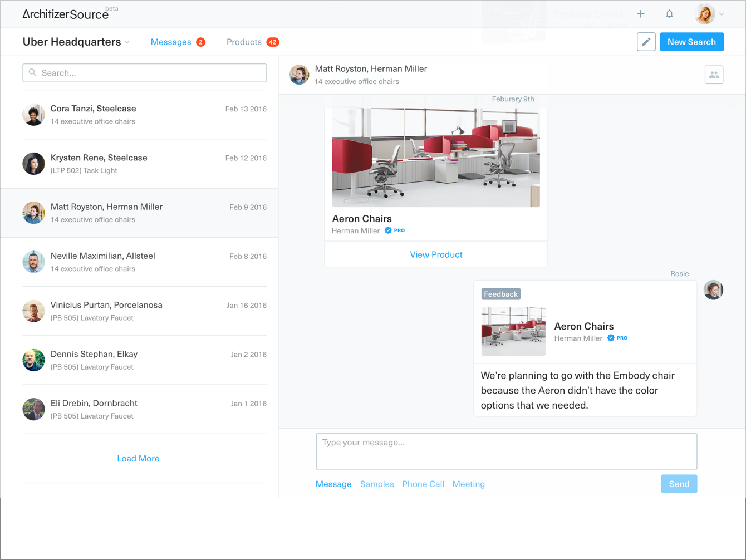
Task: Open the notifications bell
Action: pyautogui.click(x=669, y=14)
